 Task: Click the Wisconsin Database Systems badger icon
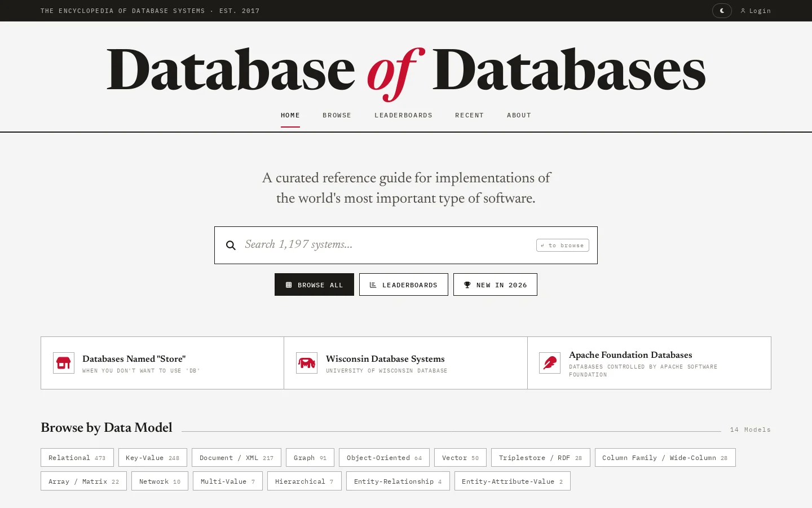(x=307, y=363)
